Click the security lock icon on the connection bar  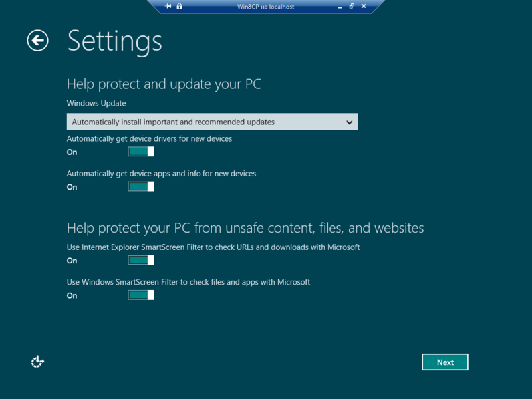click(x=178, y=6)
